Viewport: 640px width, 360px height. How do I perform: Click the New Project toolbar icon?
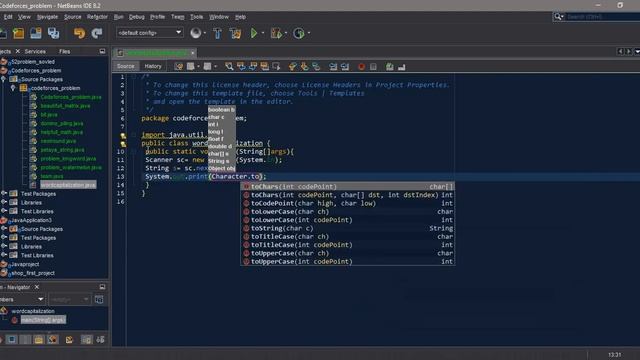[x=18, y=33]
